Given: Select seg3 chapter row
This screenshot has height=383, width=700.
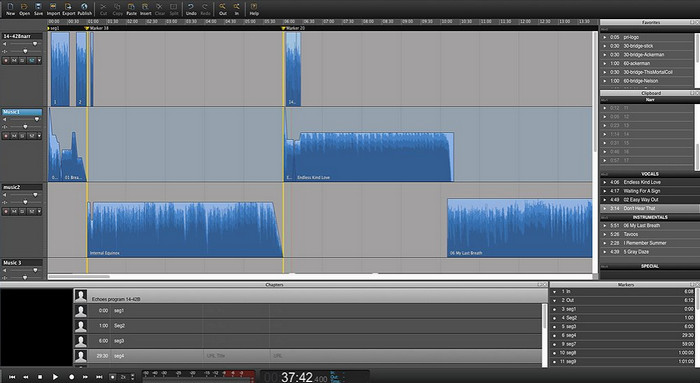Looking at the screenshot, I should [x=308, y=341].
